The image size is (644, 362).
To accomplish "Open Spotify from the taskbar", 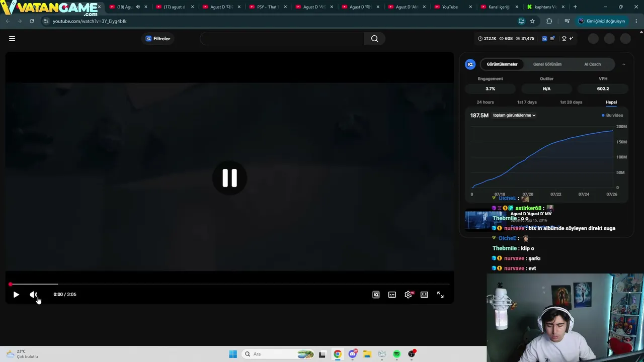I will [397, 354].
